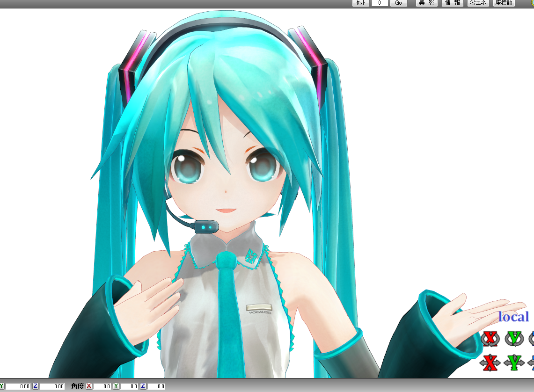
Task: Toggle the blue local coordinate label
Action: coord(513,317)
